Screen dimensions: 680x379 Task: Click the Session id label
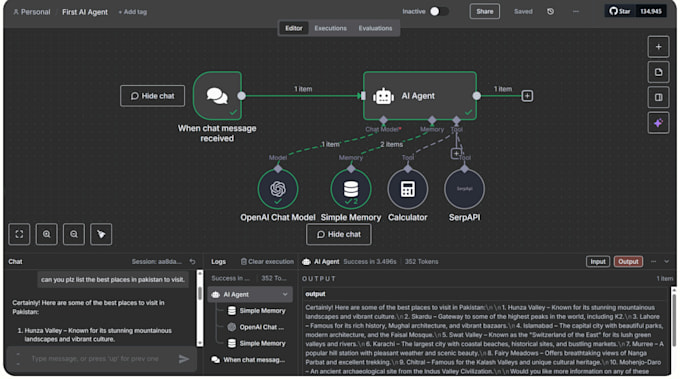pyautogui.click(x=157, y=261)
